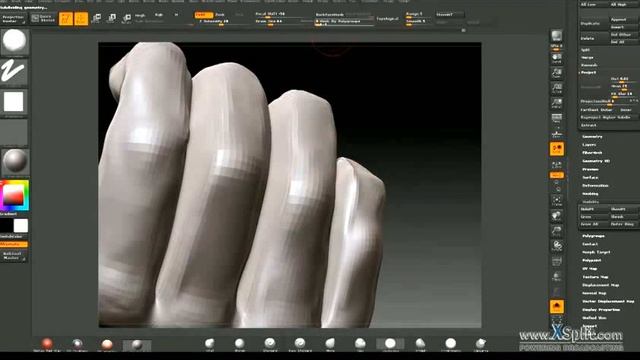Screen dimensions: 640x360
Task: Expand the Geometry subpalette
Action: (x=592, y=136)
